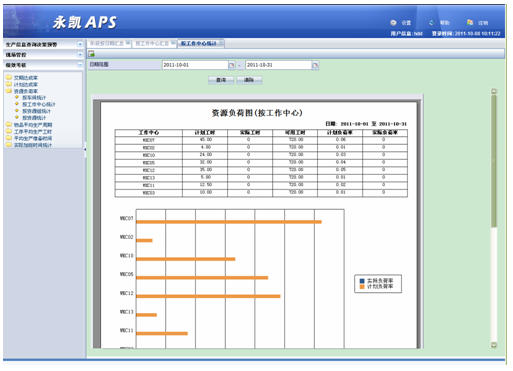Click the orange 计划负荷率 legend swatch
The width and height of the screenshot is (513, 371).
point(362,287)
